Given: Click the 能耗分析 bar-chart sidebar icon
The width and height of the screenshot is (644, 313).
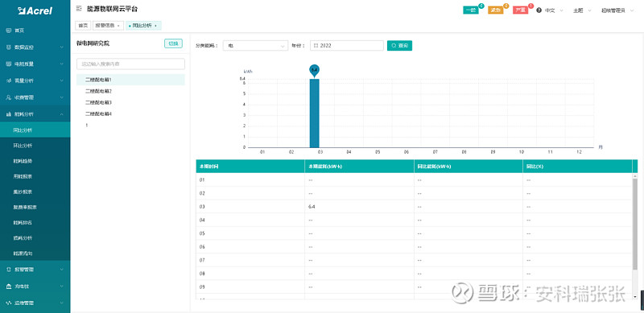Looking at the screenshot, I should coord(9,114).
